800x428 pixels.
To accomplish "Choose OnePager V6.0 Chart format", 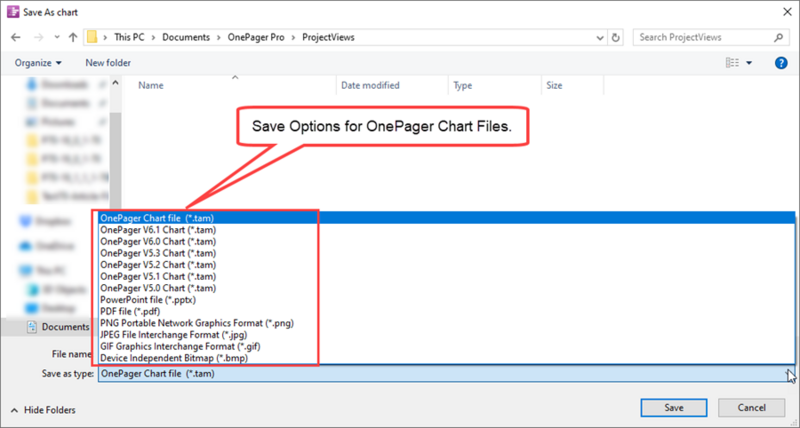I will (x=446, y=241).
